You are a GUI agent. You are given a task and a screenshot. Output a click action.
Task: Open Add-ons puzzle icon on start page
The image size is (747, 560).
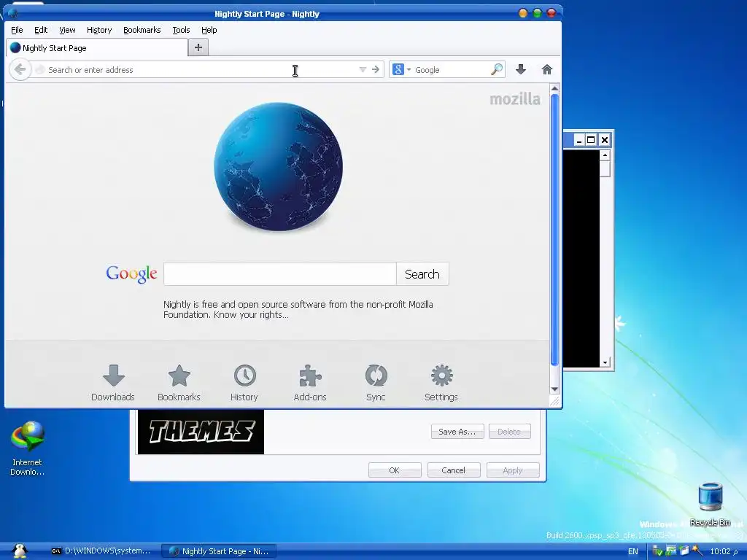[310, 383]
